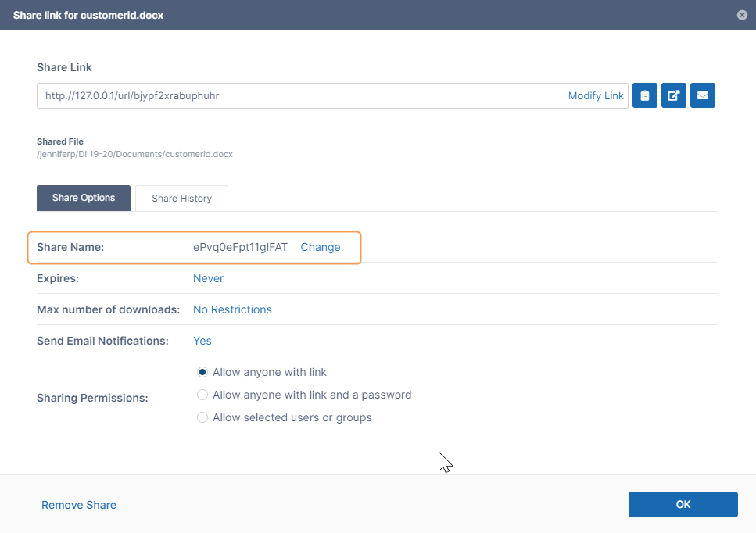Toggle Send Email Notifications Yes value
Viewport: 756px width, 533px height.
pos(202,341)
